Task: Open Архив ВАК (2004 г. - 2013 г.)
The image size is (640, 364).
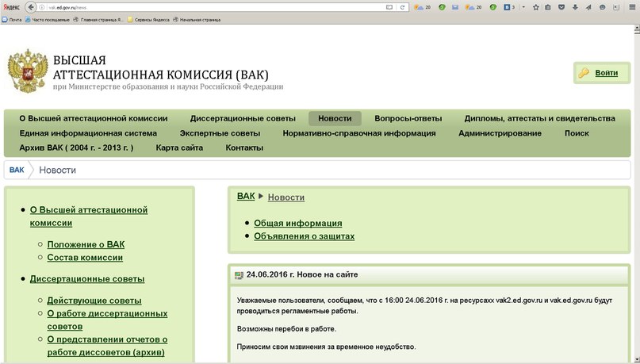Action: coord(76,148)
